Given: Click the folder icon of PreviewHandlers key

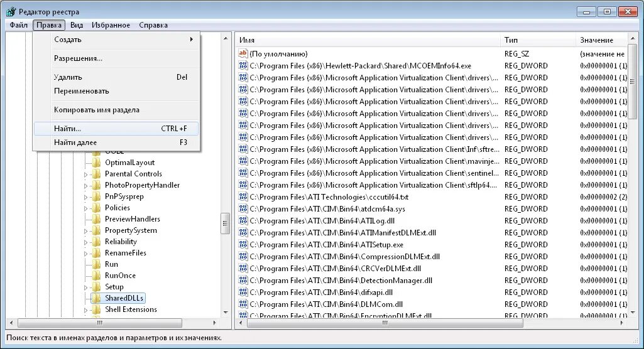Looking at the screenshot, I should 97,219.
